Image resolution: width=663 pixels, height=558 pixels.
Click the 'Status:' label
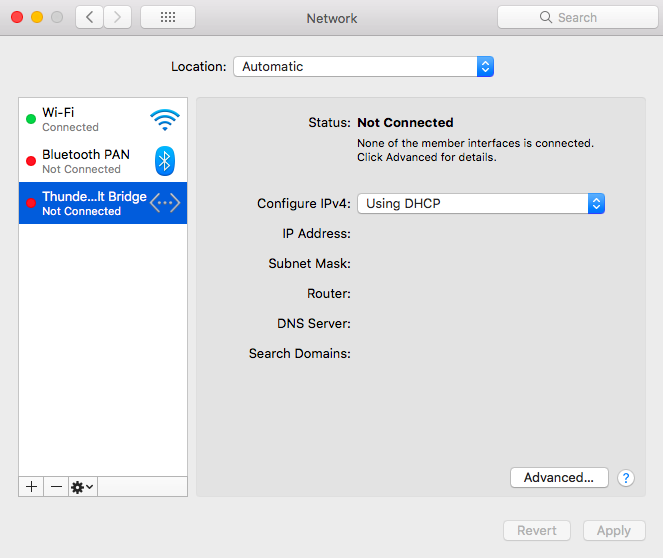[x=329, y=123]
